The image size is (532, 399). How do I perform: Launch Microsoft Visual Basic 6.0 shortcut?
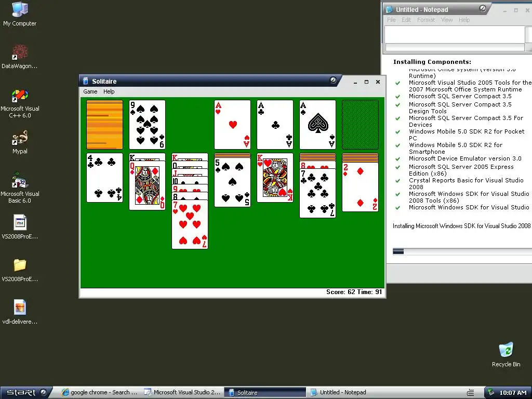pyautogui.click(x=20, y=188)
